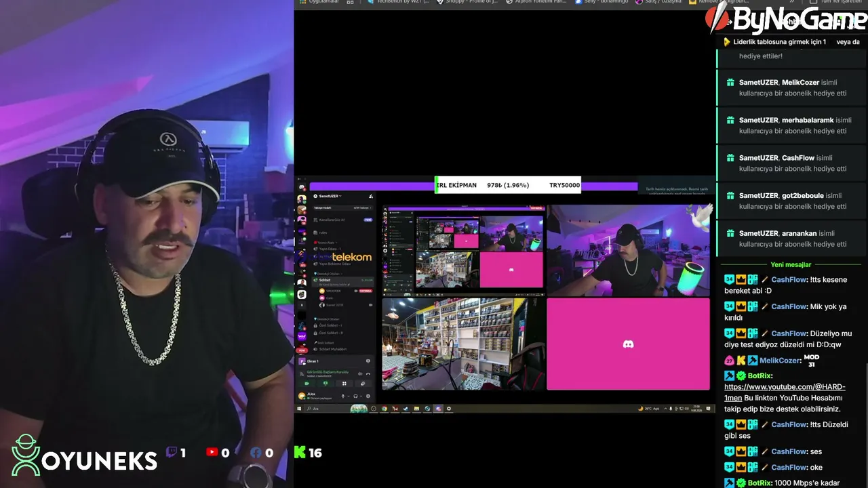Open Kanallara Göz At channel browser
The width and height of the screenshot is (868, 488).
click(x=342, y=220)
